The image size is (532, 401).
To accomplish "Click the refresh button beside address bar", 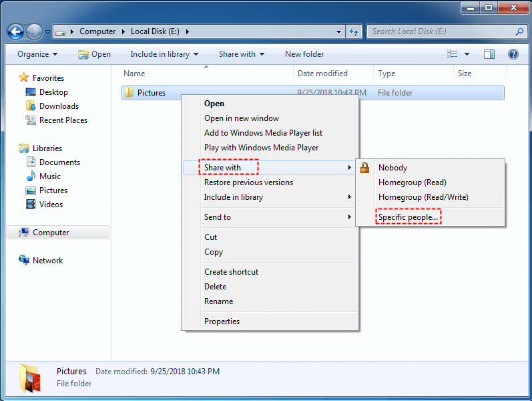I will point(354,31).
